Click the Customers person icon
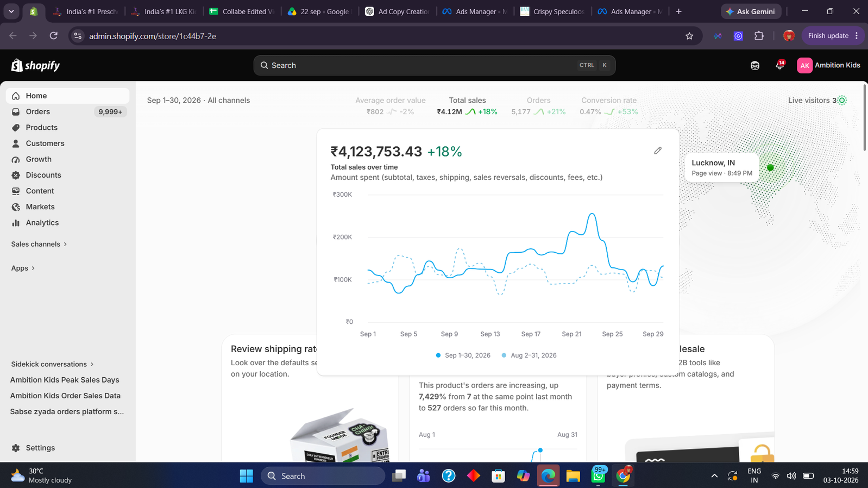 pyautogui.click(x=16, y=143)
